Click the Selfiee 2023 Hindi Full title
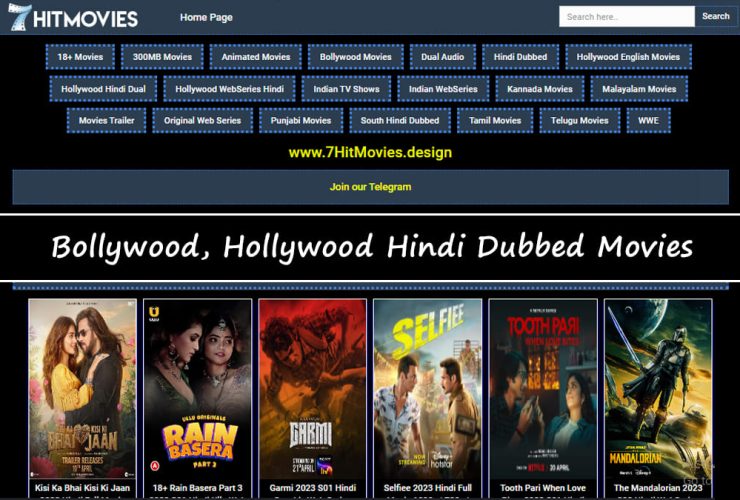 pyautogui.click(x=428, y=488)
